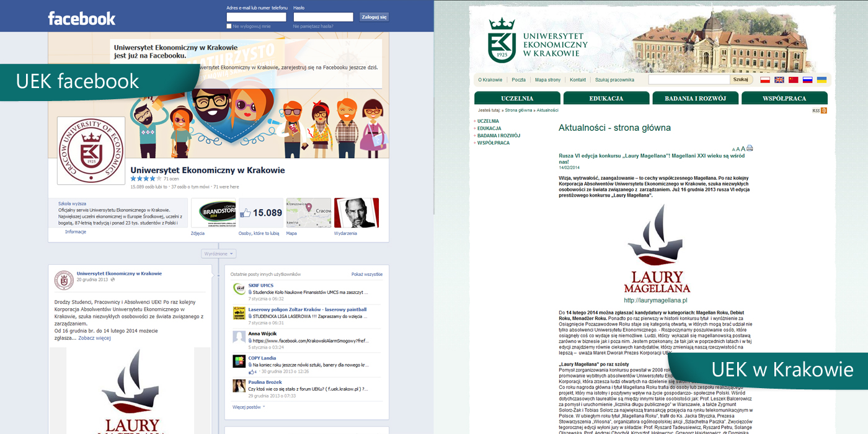Click the 'Szukaj' search button

pyautogui.click(x=741, y=79)
